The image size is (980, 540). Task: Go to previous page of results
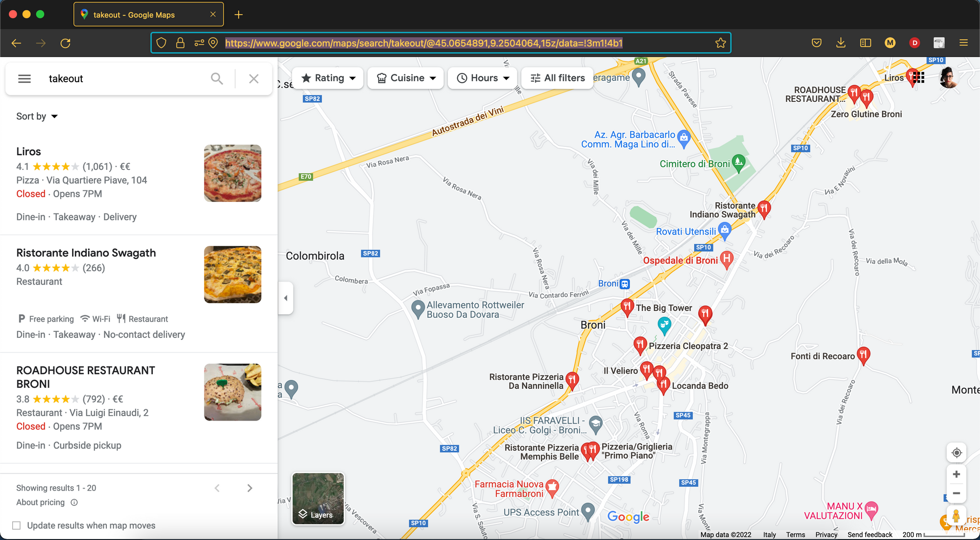(217, 488)
